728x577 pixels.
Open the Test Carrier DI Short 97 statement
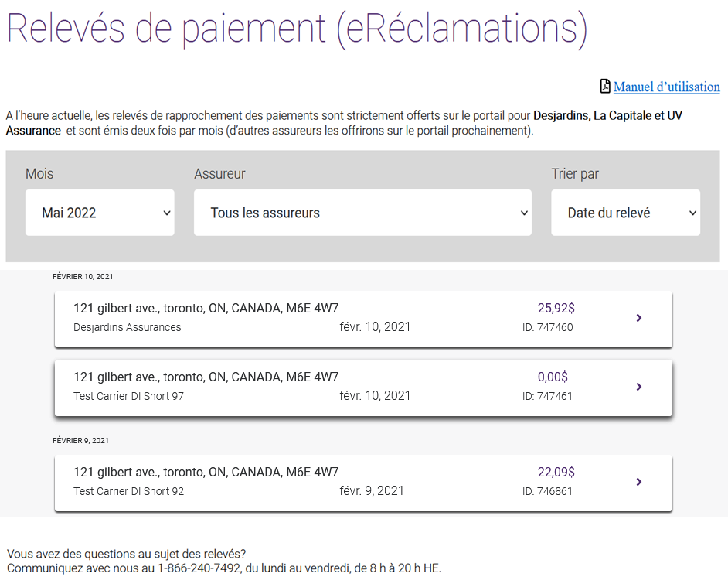tap(363, 388)
